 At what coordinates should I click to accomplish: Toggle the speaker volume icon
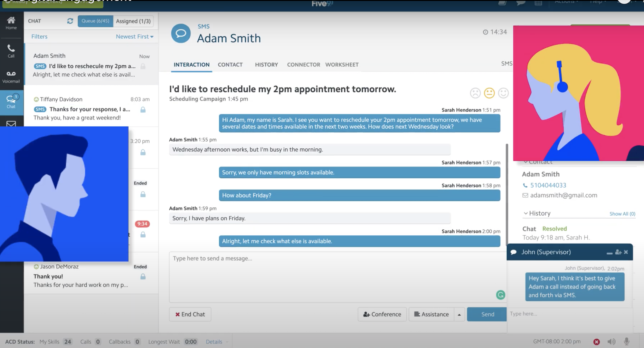point(611,342)
